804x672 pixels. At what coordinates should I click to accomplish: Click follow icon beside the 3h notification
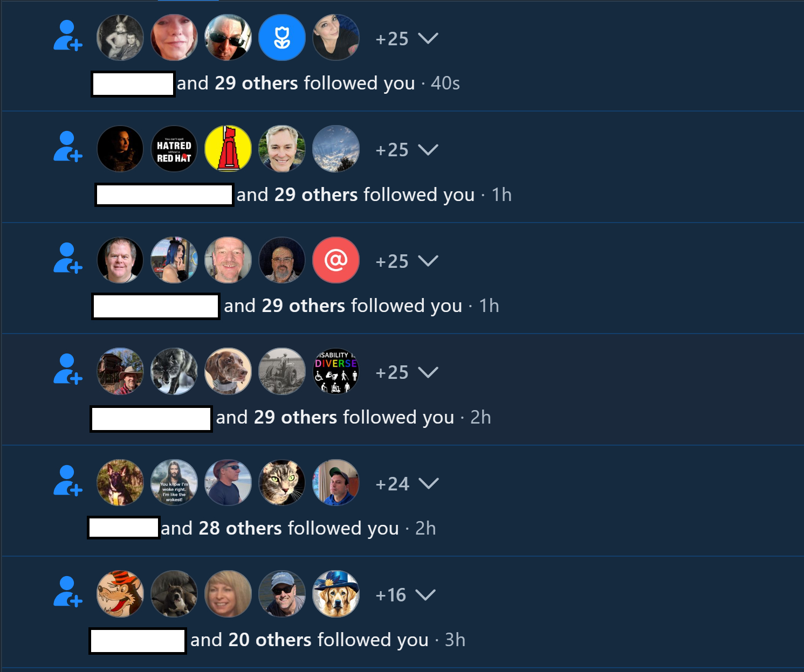click(x=68, y=592)
